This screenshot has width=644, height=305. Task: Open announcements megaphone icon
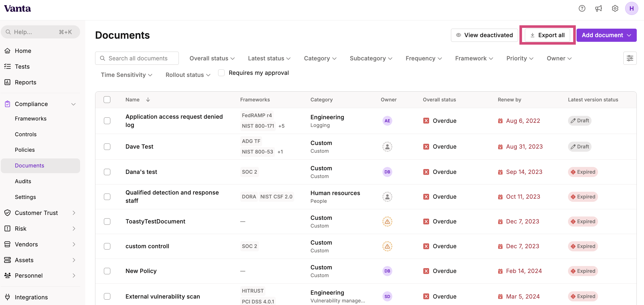click(x=599, y=9)
